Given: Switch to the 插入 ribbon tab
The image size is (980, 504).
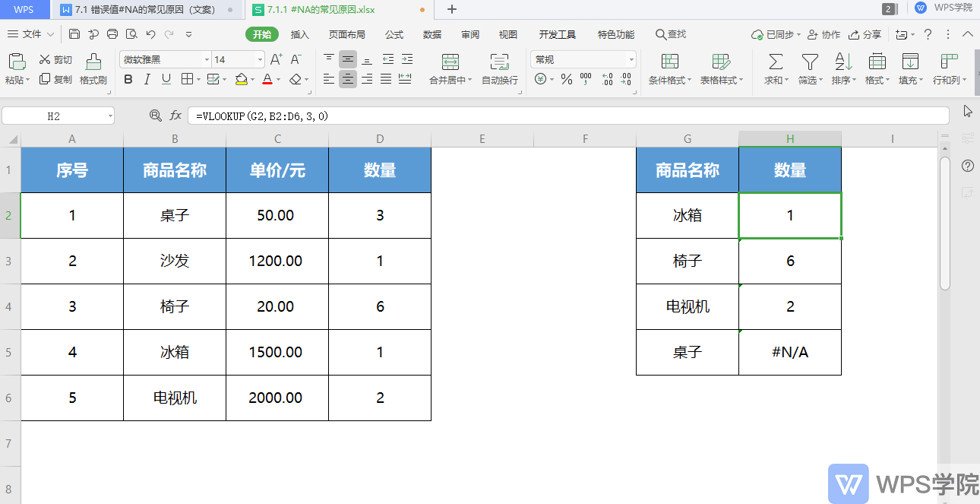Looking at the screenshot, I should tap(302, 34).
